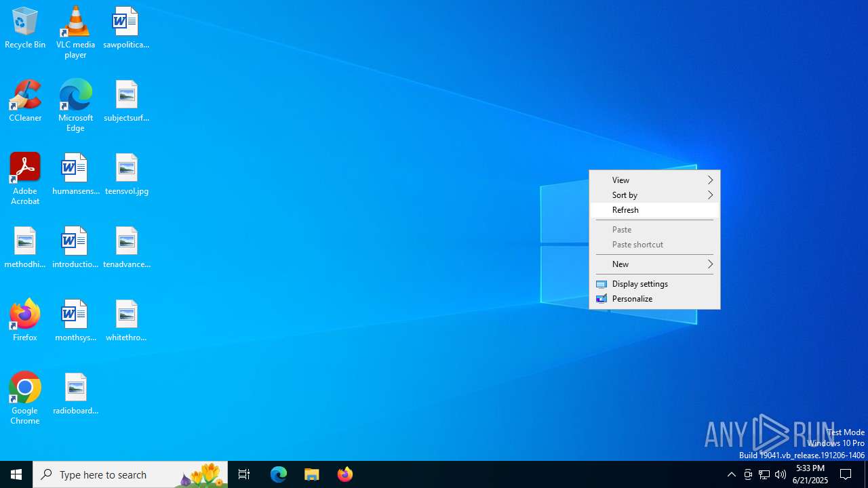This screenshot has height=488, width=868.
Task: Select the sawpolitica Word document icon
Action: coord(126,28)
